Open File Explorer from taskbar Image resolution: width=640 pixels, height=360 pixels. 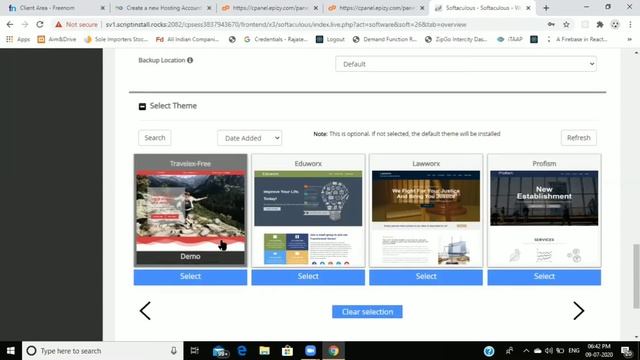coord(264,351)
